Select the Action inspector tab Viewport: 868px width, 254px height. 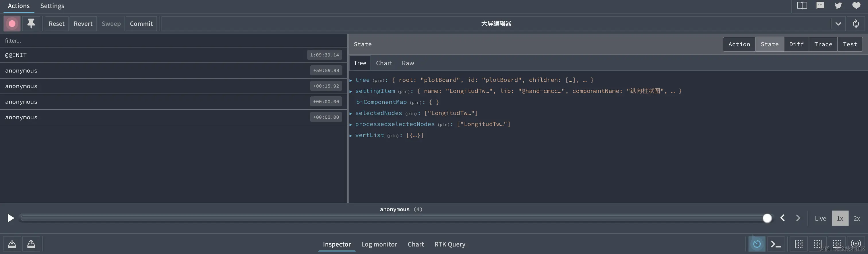pos(739,44)
